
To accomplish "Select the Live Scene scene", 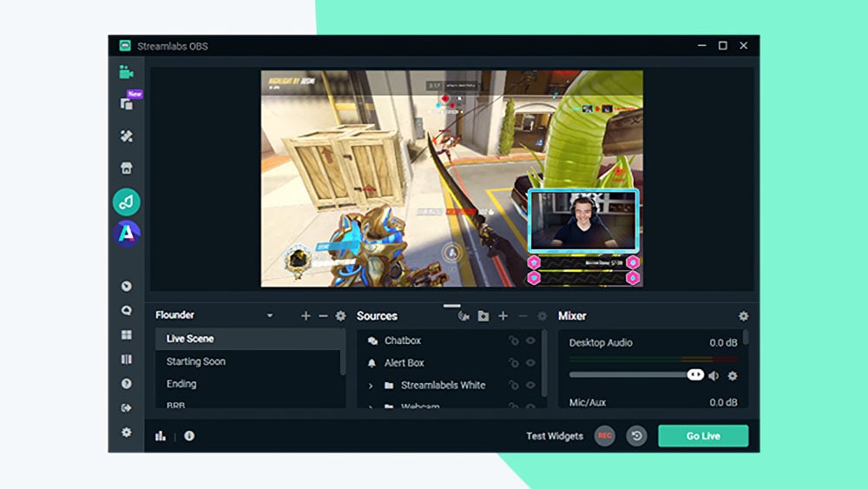I will (248, 339).
